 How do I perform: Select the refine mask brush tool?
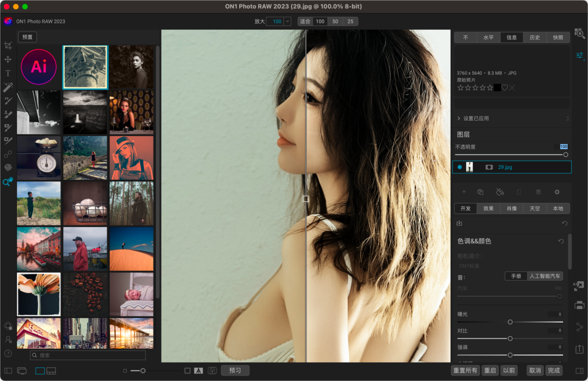pos(8,141)
